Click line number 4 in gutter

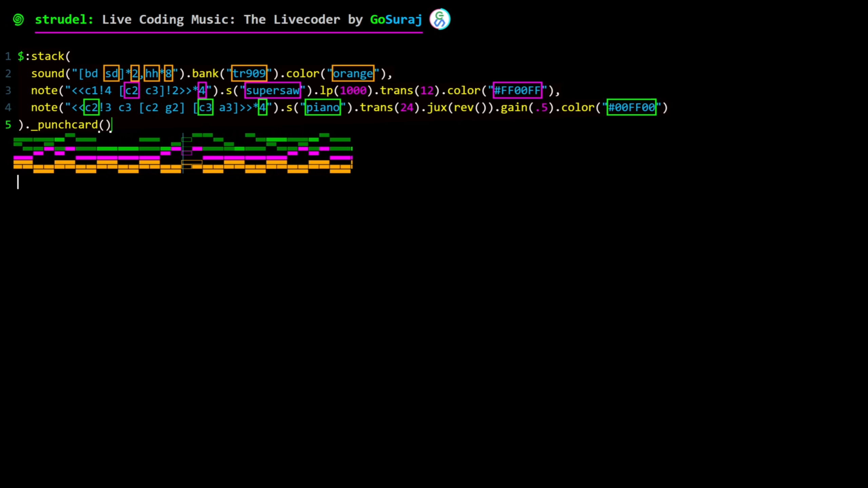coord(8,108)
